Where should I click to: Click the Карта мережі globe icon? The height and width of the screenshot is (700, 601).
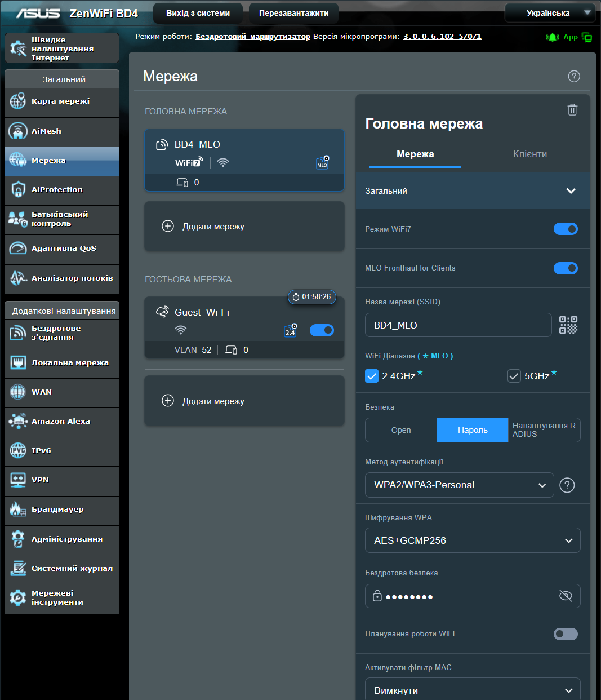pyautogui.click(x=18, y=101)
